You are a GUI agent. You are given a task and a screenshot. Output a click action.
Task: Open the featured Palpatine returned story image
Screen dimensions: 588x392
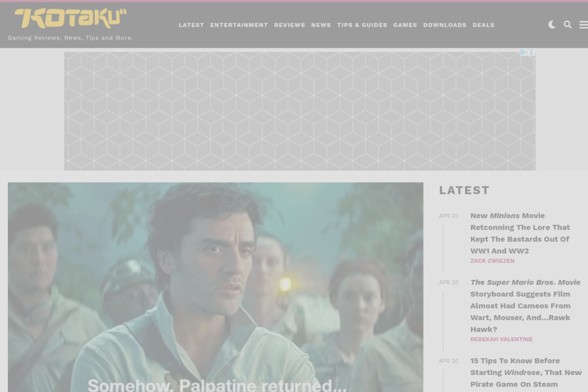[215, 287]
